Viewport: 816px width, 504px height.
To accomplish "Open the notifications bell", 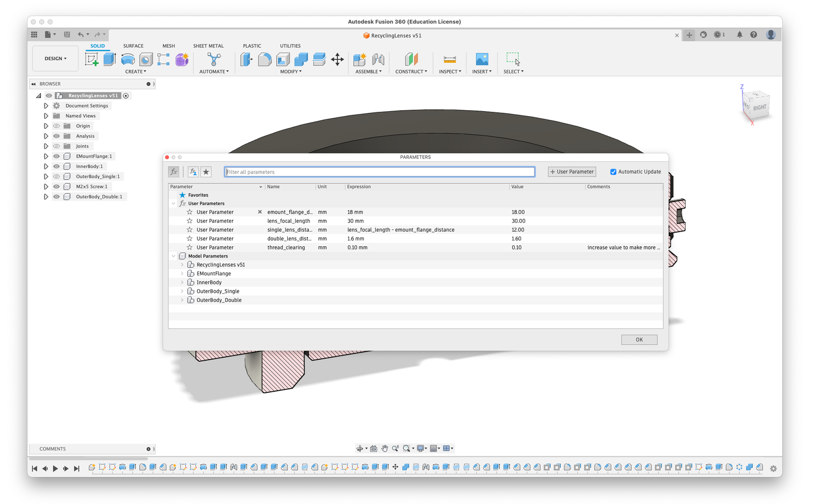I will 739,35.
